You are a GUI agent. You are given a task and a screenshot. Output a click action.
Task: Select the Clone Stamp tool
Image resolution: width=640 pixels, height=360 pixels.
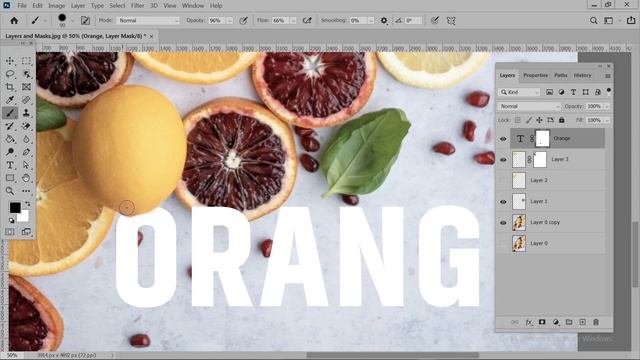[26, 113]
